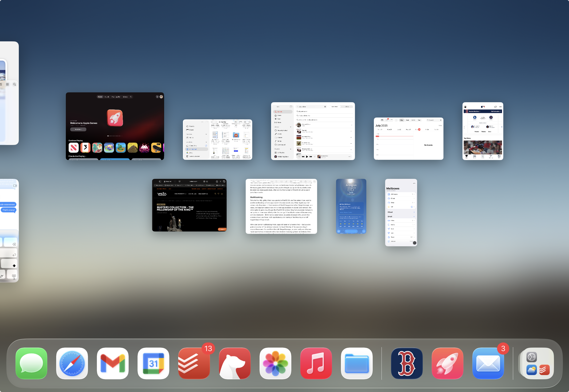
Task: Collapse the Library section in Music sidebar
Action: click(291, 127)
